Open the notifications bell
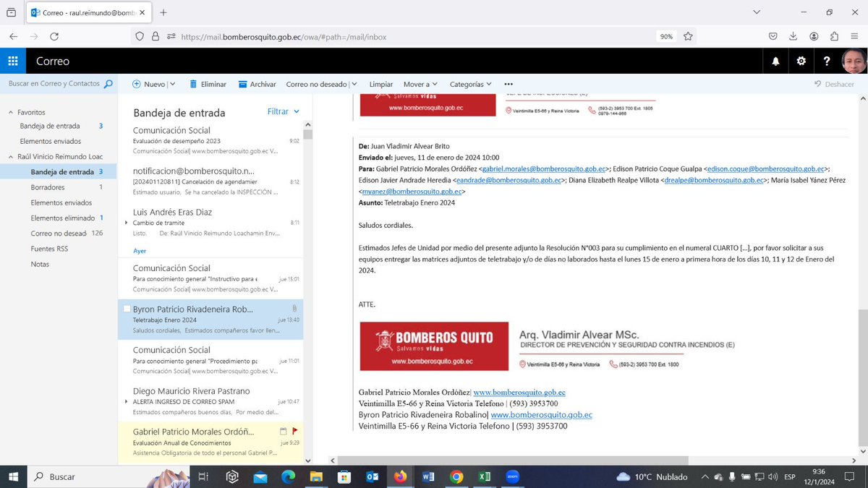868x488 pixels. [x=775, y=61]
